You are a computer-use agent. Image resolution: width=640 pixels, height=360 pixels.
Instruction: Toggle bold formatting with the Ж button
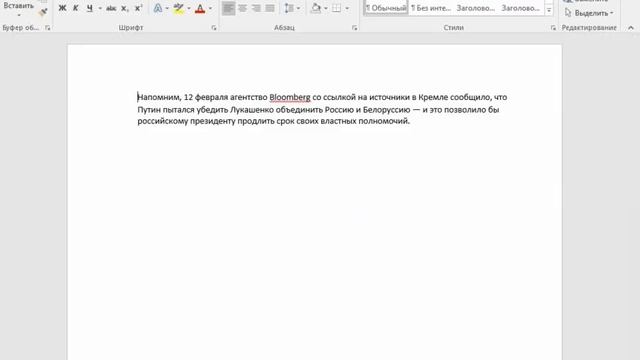pos(62,8)
